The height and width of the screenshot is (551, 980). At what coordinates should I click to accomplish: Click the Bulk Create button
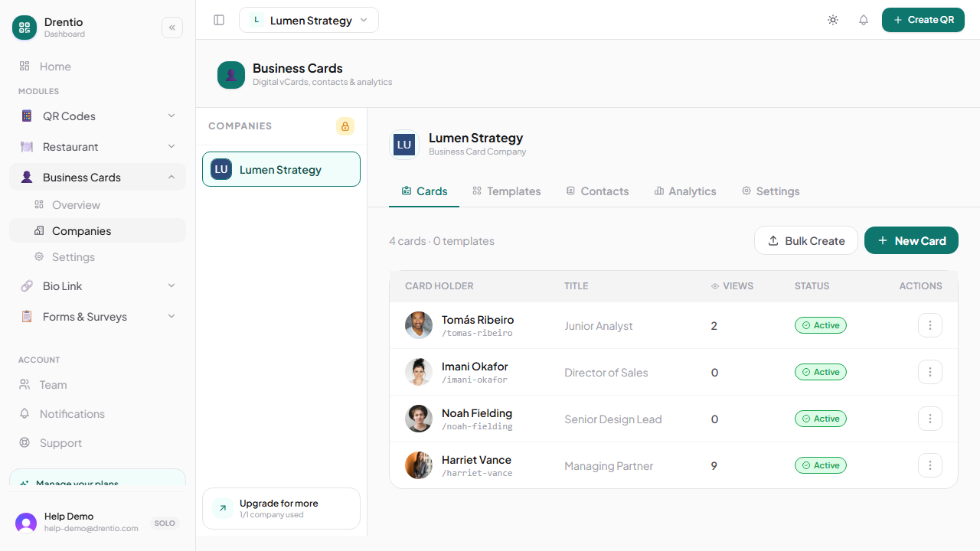point(806,240)
